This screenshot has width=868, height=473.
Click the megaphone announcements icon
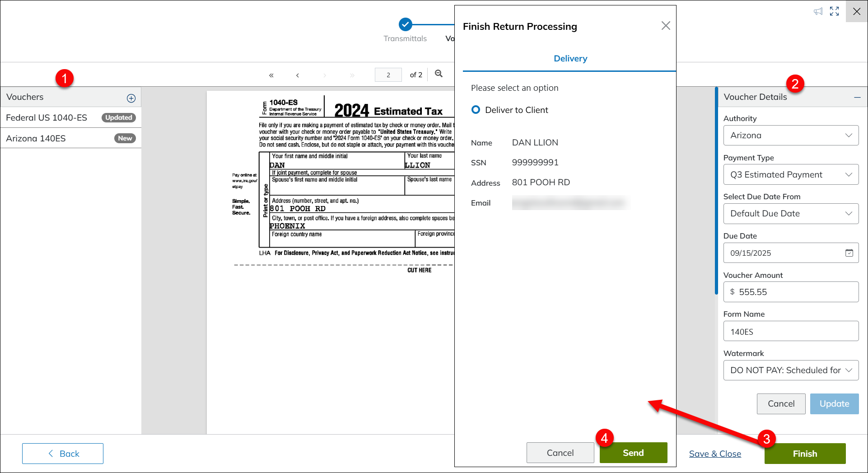(818, 11)
